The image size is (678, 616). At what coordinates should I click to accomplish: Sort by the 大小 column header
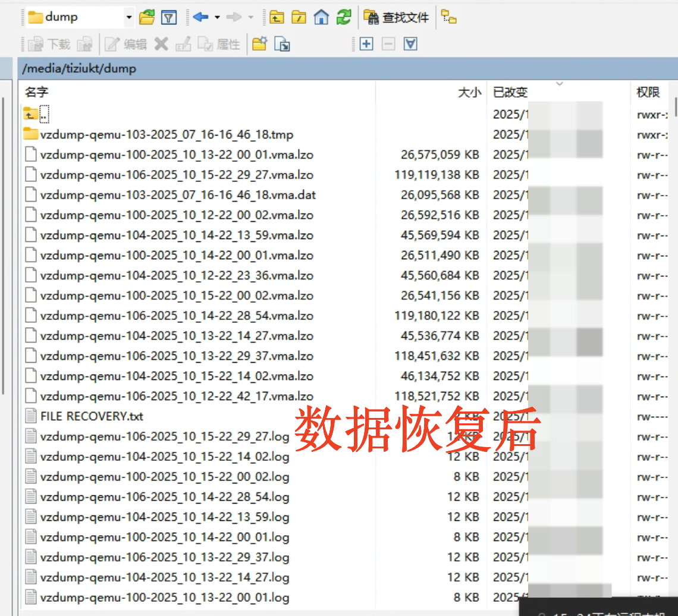click(469, 92)
